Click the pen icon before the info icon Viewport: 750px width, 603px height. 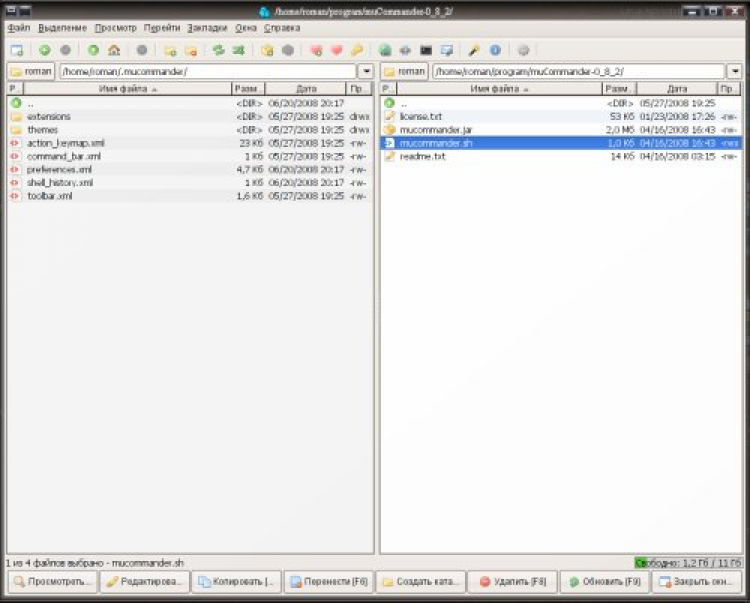pyautogui.click(x=474, y=50)
